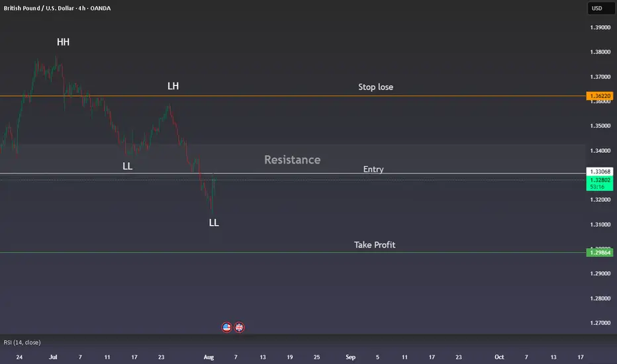Select the Entry text label

[x=373, y=169]
